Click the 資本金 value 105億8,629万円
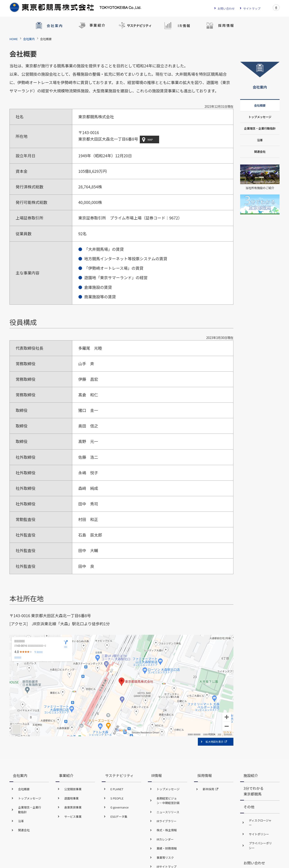289x868 pixels. click(93, 171)
